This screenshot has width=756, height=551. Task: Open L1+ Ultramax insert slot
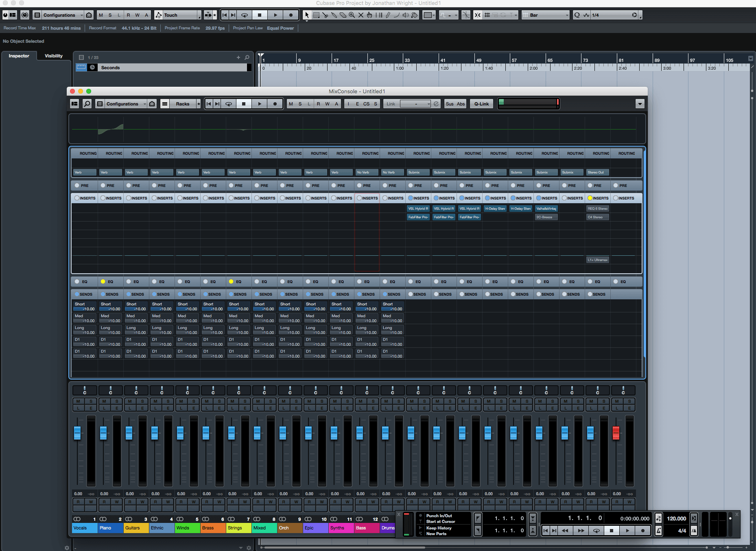tap(598, 260)
